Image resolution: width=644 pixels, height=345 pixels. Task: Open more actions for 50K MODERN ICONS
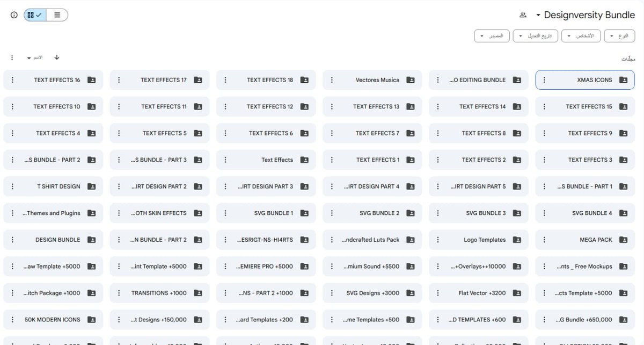[12, 320]
